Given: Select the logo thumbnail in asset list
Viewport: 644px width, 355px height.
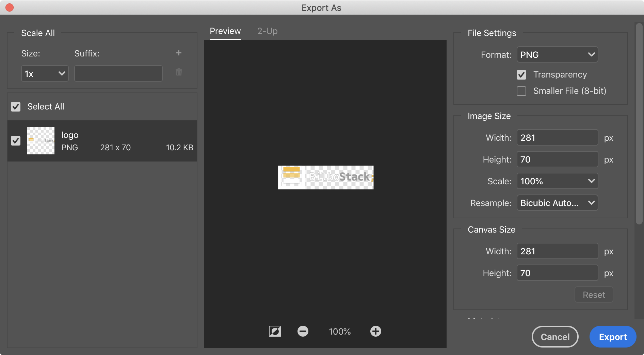Looking at the screenshot, I should (41, 141).
